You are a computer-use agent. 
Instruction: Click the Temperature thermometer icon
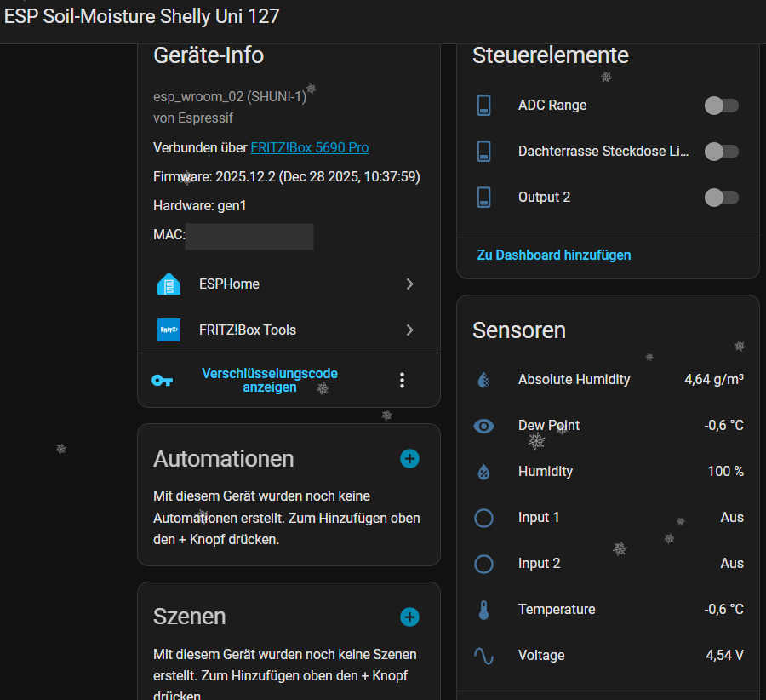coord(483,610)
